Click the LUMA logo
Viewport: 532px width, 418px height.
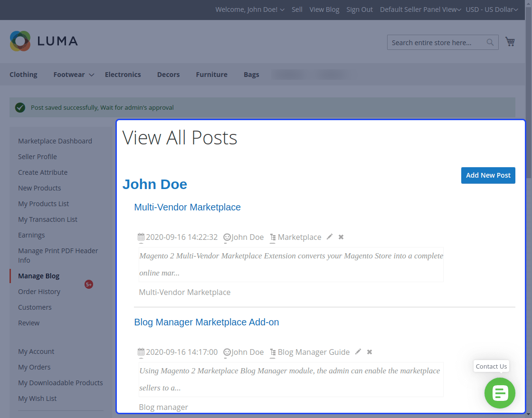tap(44, 41)
